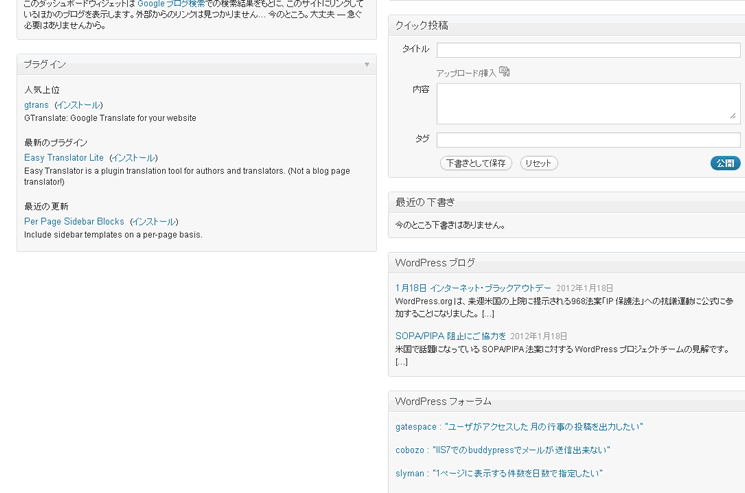
Task: Click the blue 公開 publish button
Action: 725,163
